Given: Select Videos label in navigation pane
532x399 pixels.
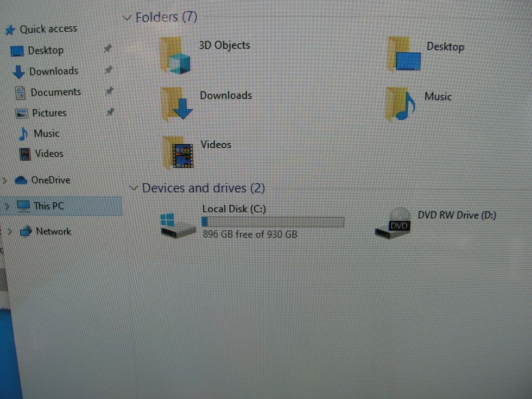Looking at the screenshot, I should [49, 154].
